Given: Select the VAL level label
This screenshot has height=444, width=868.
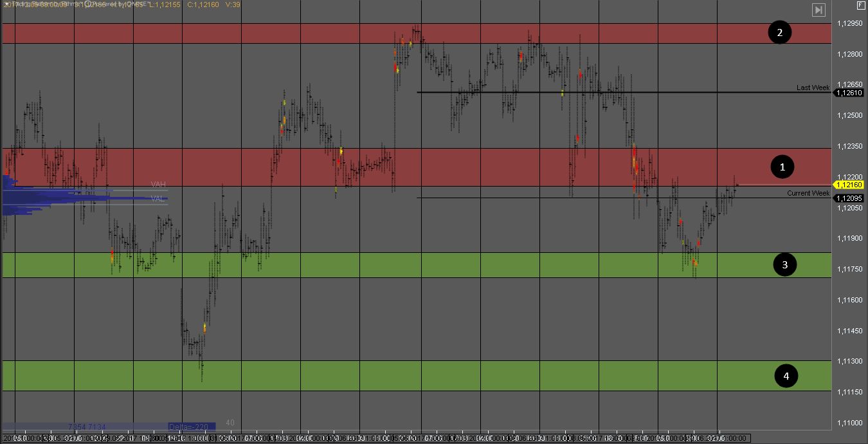Looking at the screenshot, I should (158, 199).
